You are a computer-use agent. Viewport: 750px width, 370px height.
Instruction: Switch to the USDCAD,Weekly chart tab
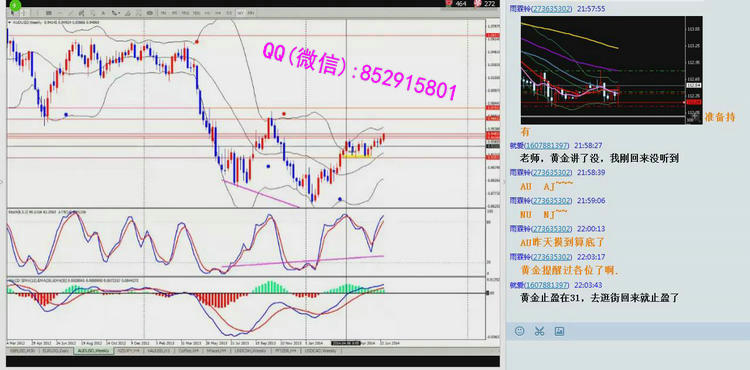(x=320, y=350)
